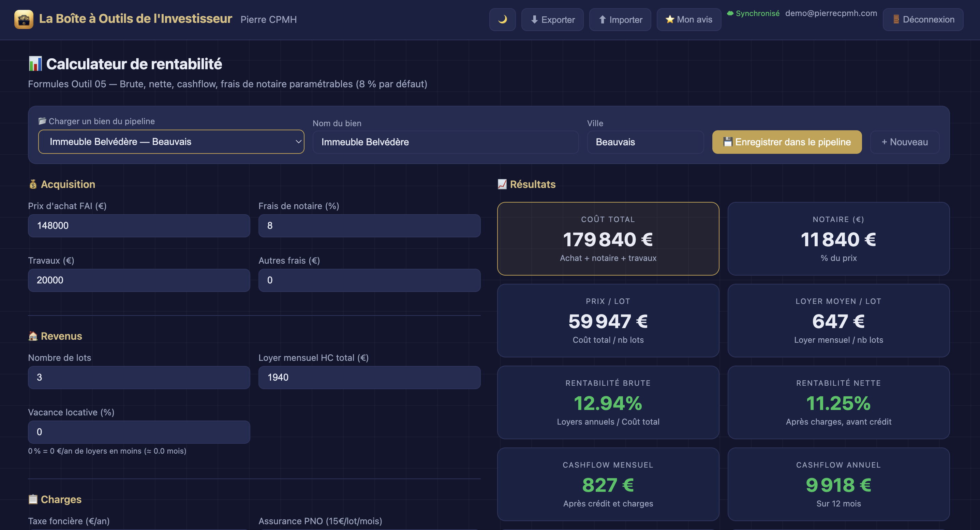Click the chart Résultats icon

pos(502,184)
